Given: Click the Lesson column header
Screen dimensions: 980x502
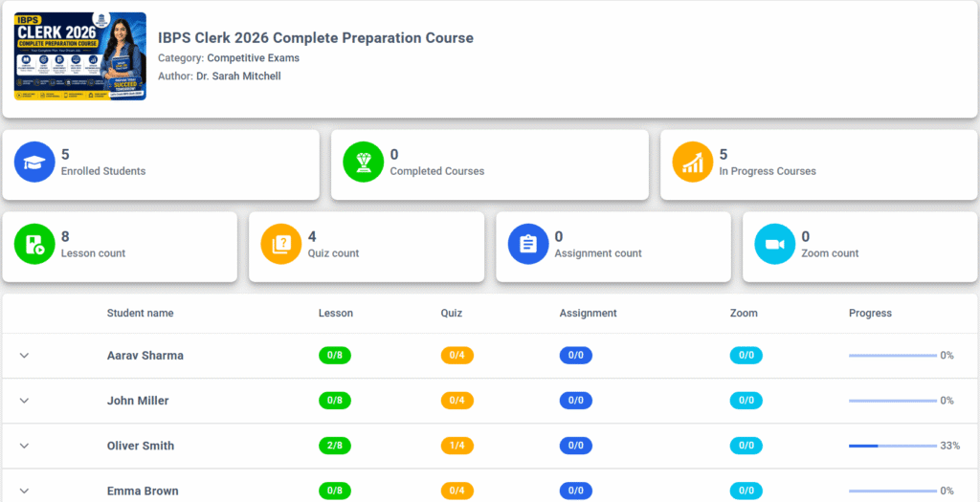Looking at the screenshot, I should 336,313.
